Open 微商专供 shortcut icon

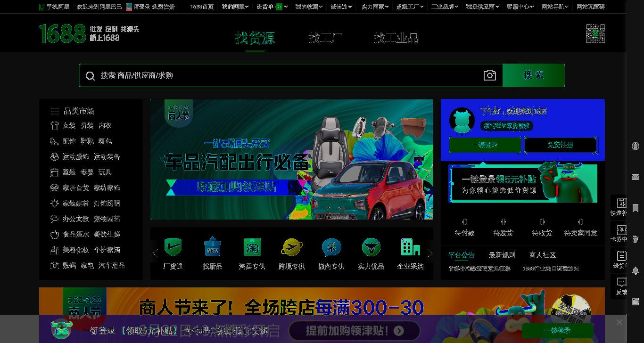(x=331, y=247)
